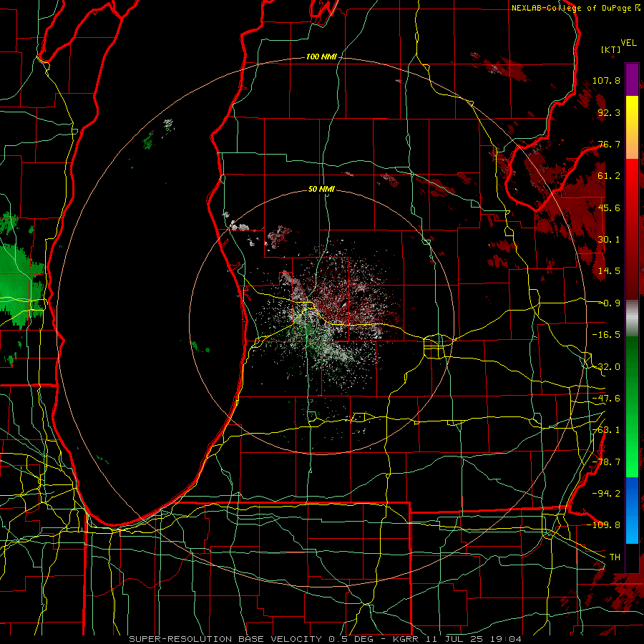Click the 30.1 velocity scale value
644x644 pixels.
609,240
